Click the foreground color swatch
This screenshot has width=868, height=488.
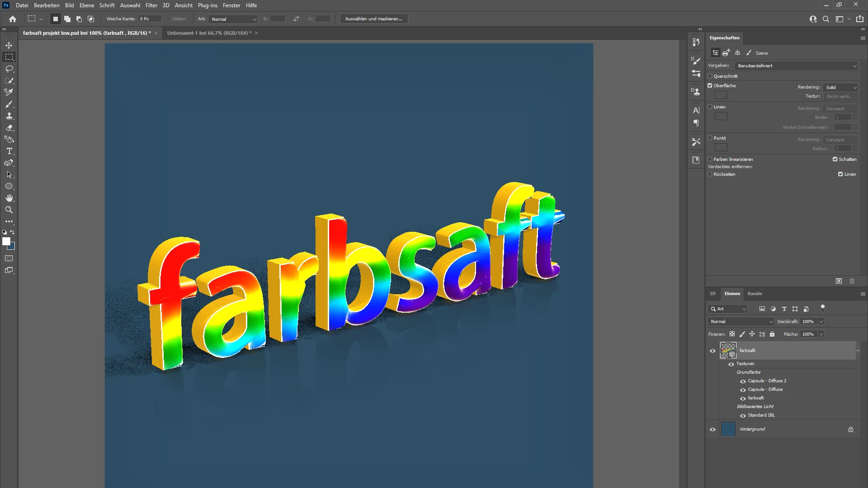6,242
